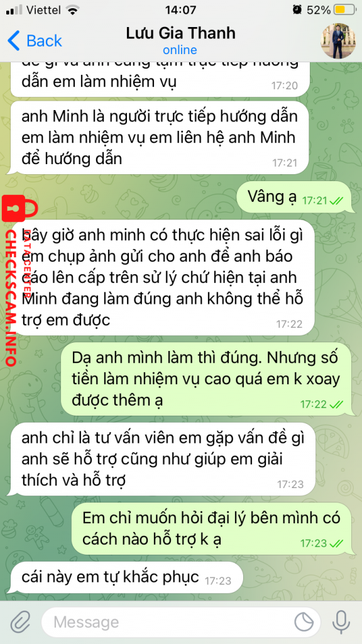Tap the Wi-Fi icon in status bar
Screen dimensions: 362x644
tap(73, 10)
